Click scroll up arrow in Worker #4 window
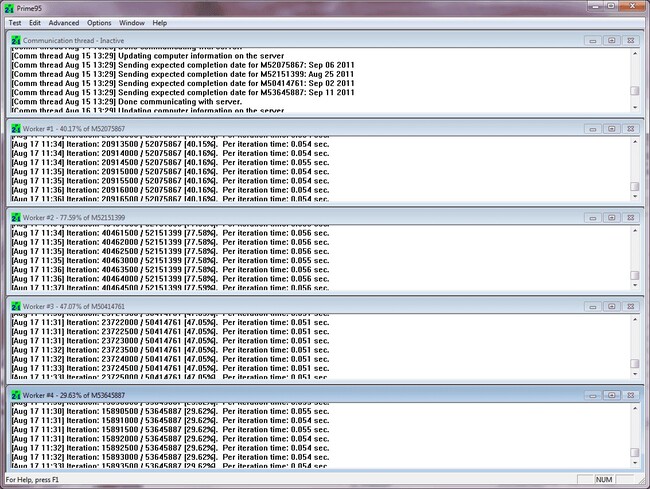650x489 pixels. (635, 409)
